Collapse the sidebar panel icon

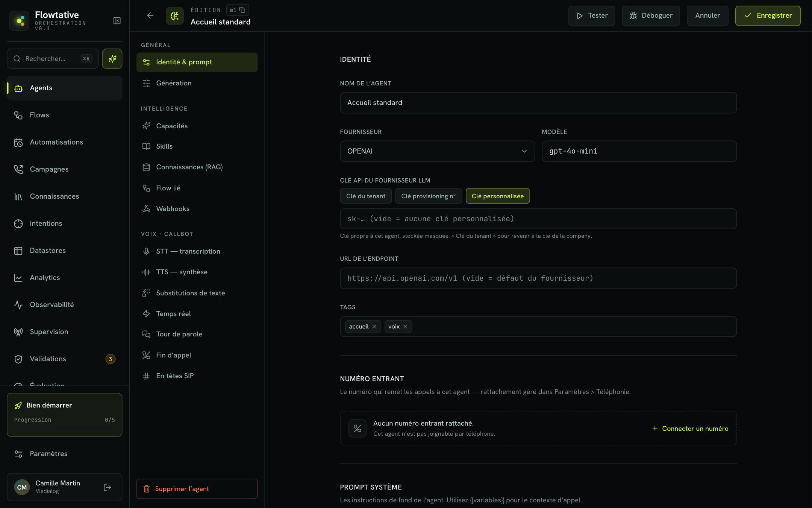tap(117, 20)
